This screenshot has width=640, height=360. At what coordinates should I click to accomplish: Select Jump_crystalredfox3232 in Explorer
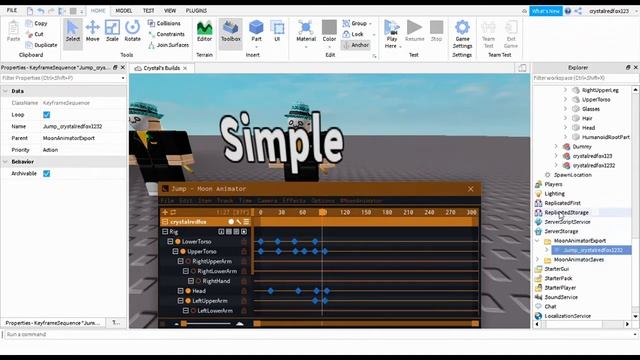point(593,250)
